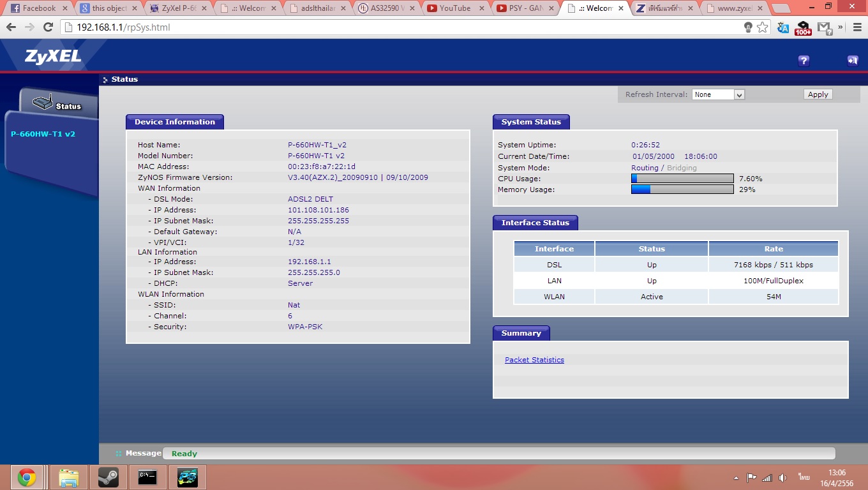
Task: Click the router logout icon
Action: [x=853, y=61]
